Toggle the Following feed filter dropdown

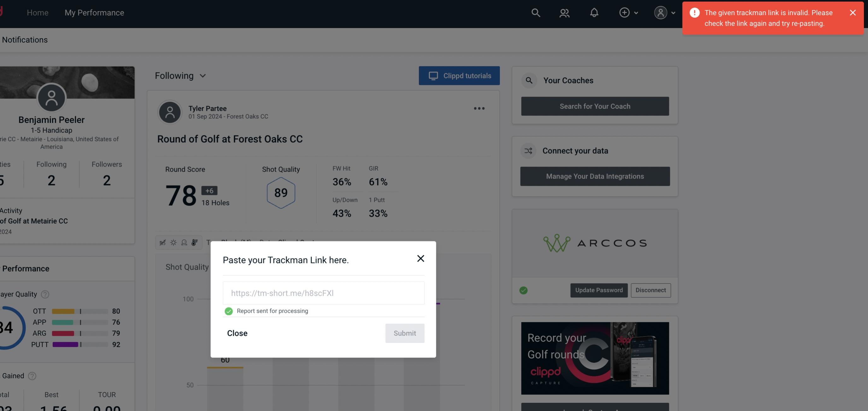[180, 75]
